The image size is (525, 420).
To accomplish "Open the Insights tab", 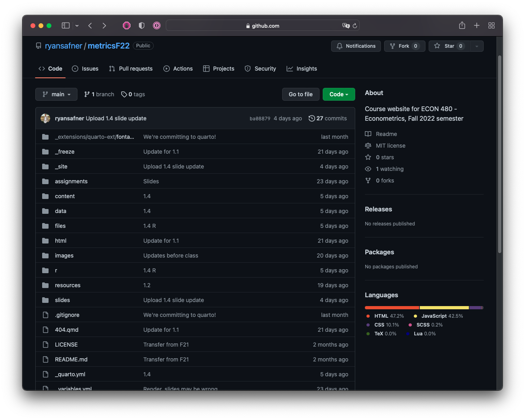I will 302,69.
